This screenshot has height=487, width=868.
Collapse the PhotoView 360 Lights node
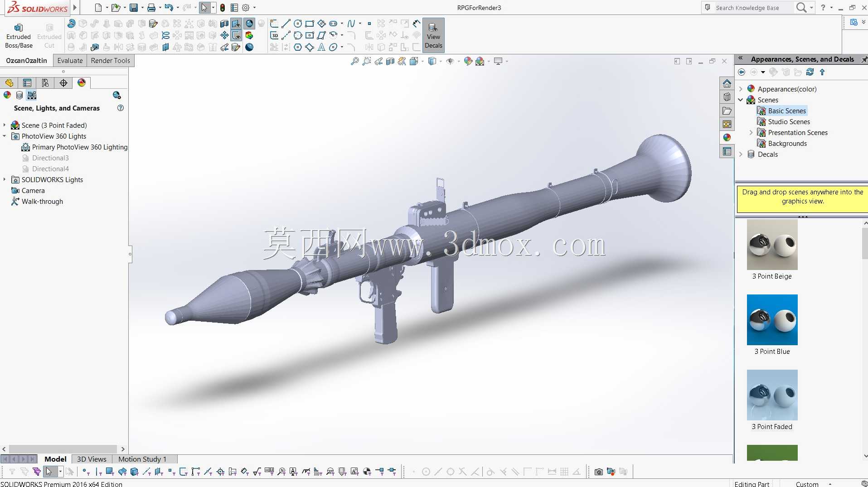click(x=5, y=136)
